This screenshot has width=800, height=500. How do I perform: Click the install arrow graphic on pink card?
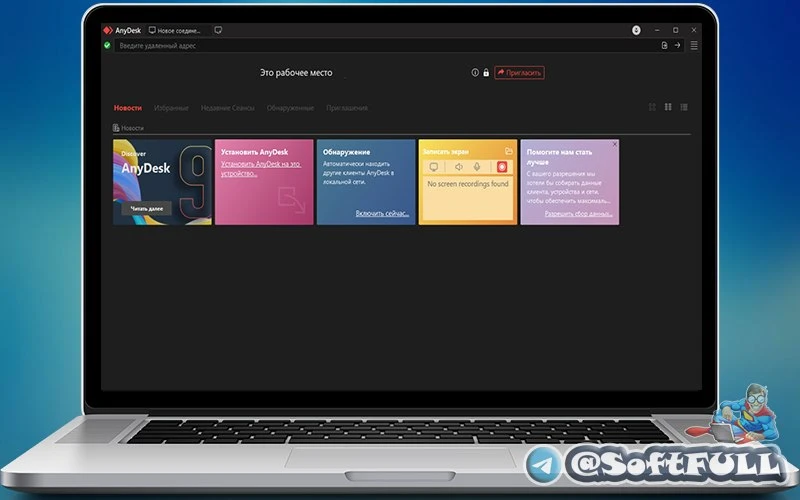click(291, 200)
